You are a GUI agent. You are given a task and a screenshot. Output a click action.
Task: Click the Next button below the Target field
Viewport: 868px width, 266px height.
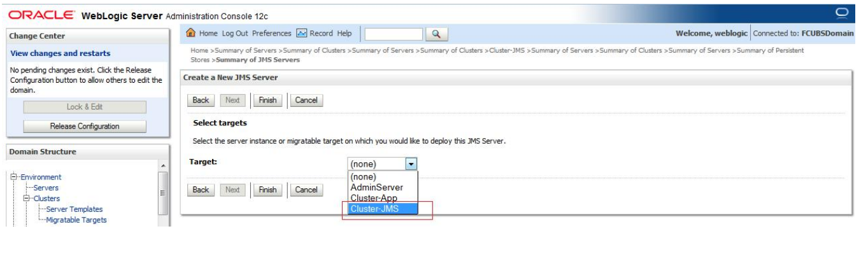[x=232, y=190]
